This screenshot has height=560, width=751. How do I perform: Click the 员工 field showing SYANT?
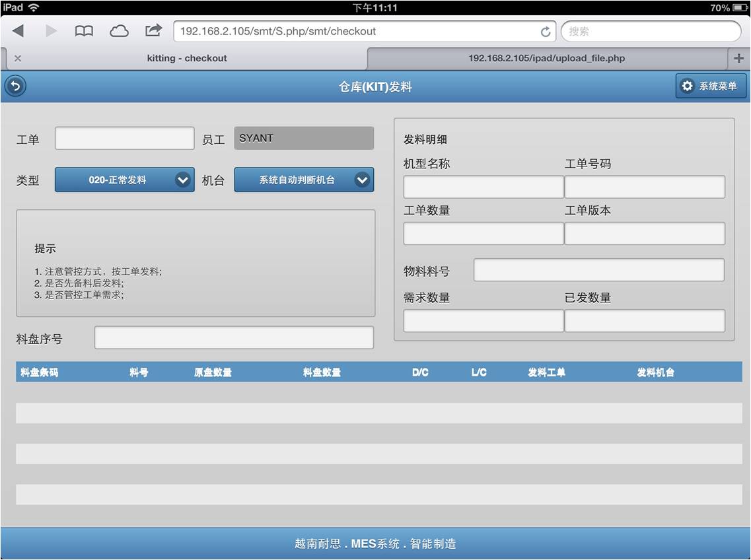pyautogui.click(x=304, y=139)
